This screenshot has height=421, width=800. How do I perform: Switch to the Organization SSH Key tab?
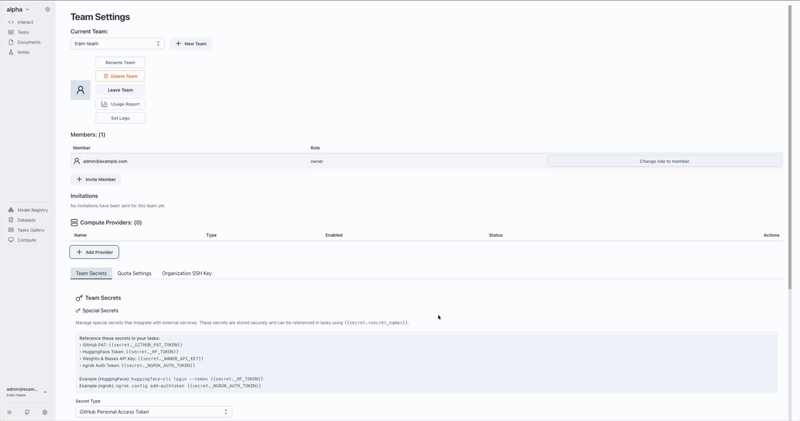coord(187,273)
